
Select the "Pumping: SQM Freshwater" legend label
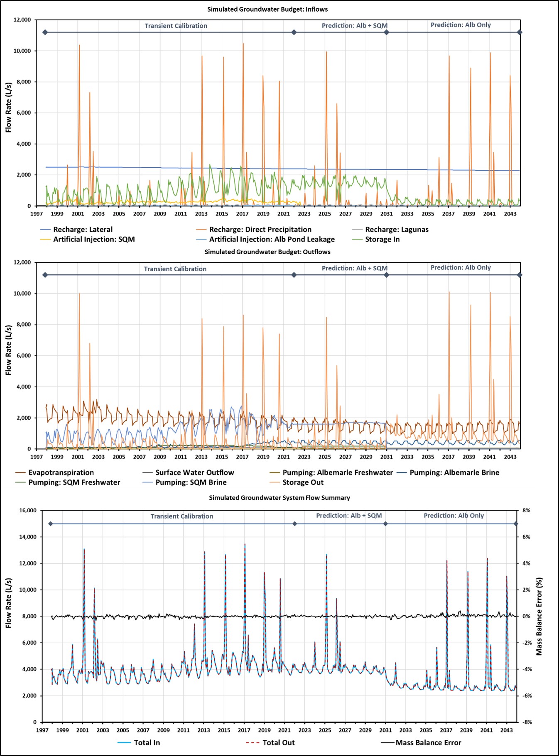(74, 482)
